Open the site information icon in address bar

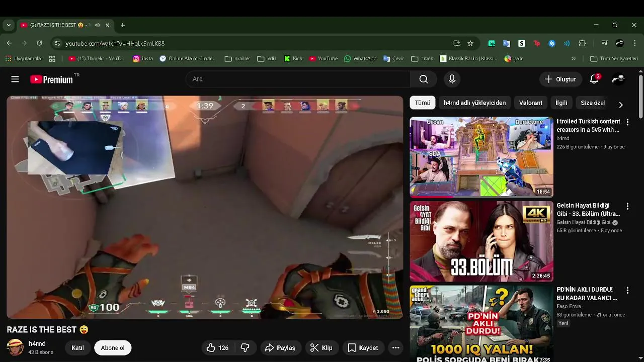pos(57,43)
